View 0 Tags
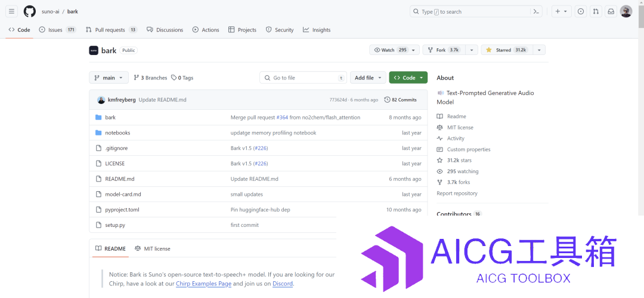This screenshot has height=298, width=644. [x=182, y=78]
